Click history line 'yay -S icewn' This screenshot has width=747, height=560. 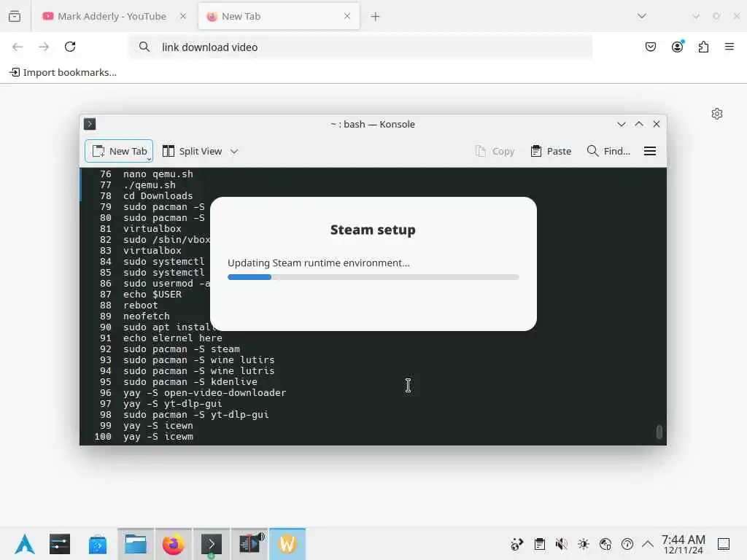click(158, 426)
